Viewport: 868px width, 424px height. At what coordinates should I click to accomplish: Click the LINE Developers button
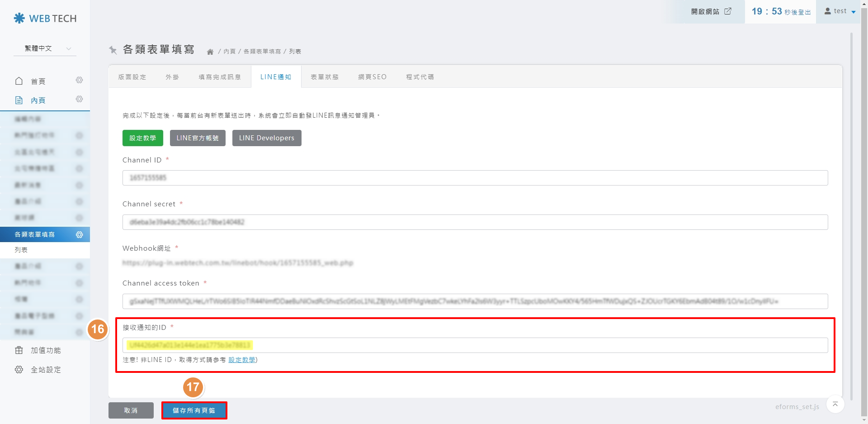[x=266, y=138]
